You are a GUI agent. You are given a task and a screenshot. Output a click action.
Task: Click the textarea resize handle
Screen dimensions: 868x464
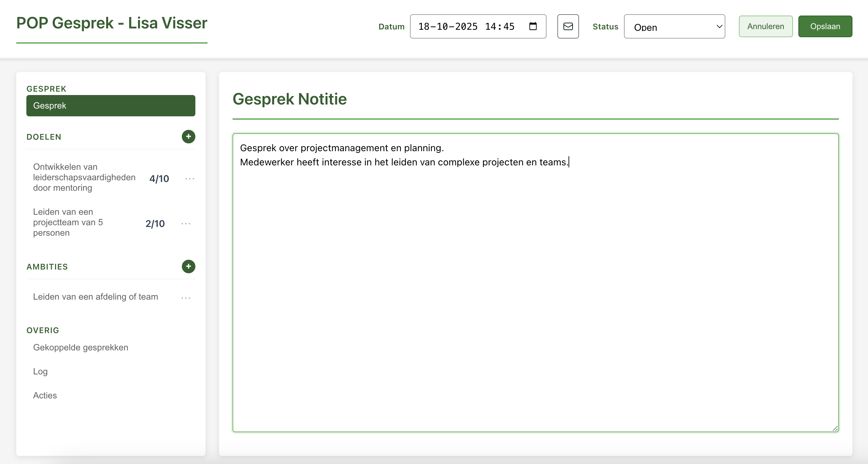point(835,428)
